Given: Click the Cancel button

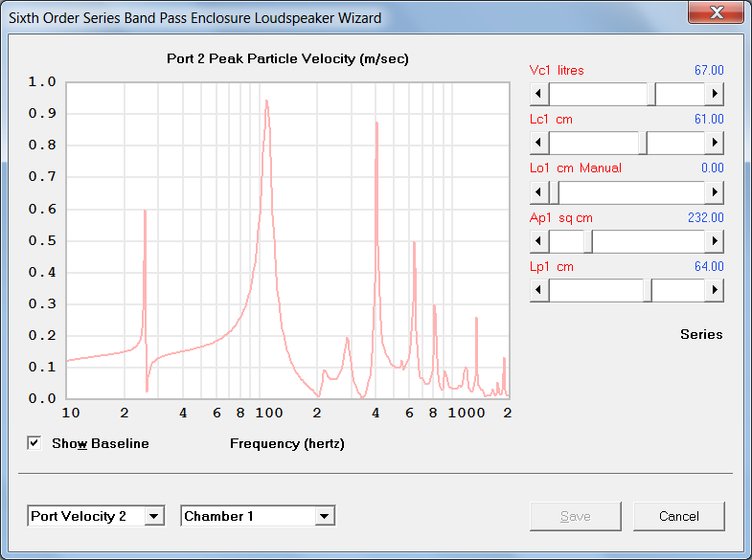Looking at the screenshot, I should click(678, 516).
